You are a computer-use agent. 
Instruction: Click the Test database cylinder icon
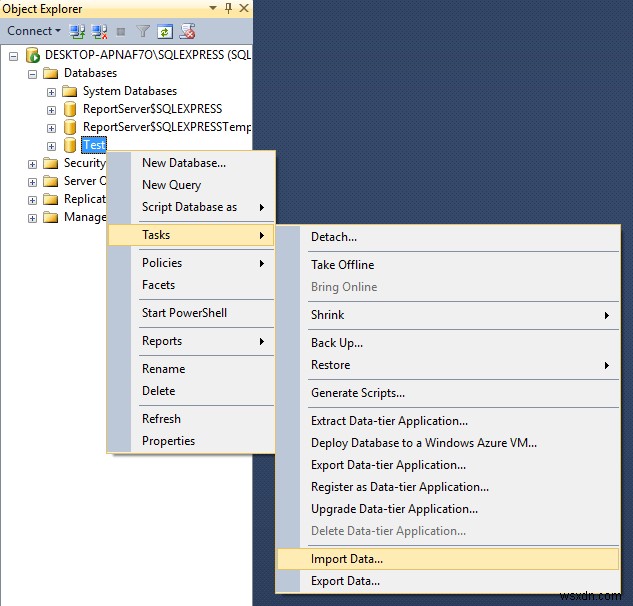[x=70, y=145]
